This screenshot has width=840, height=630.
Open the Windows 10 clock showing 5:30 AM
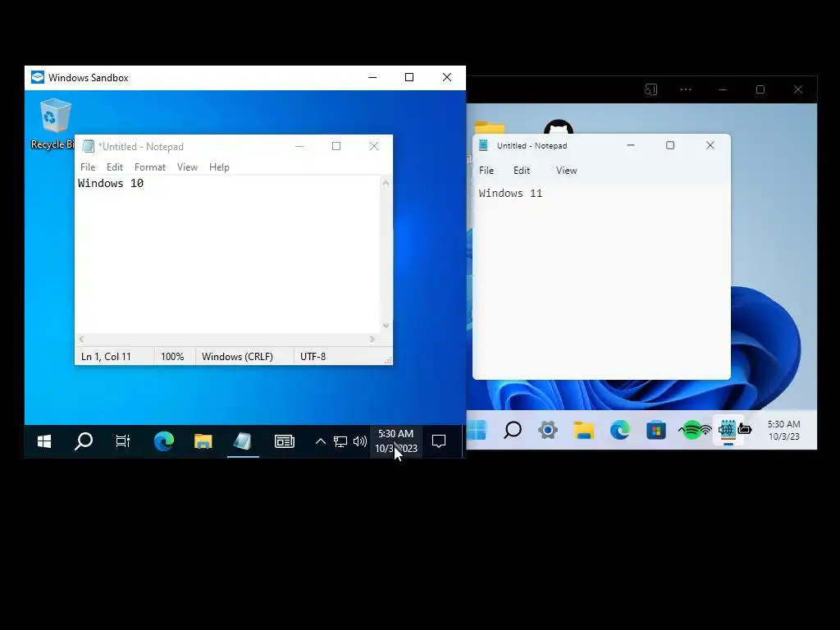[396, 441]
